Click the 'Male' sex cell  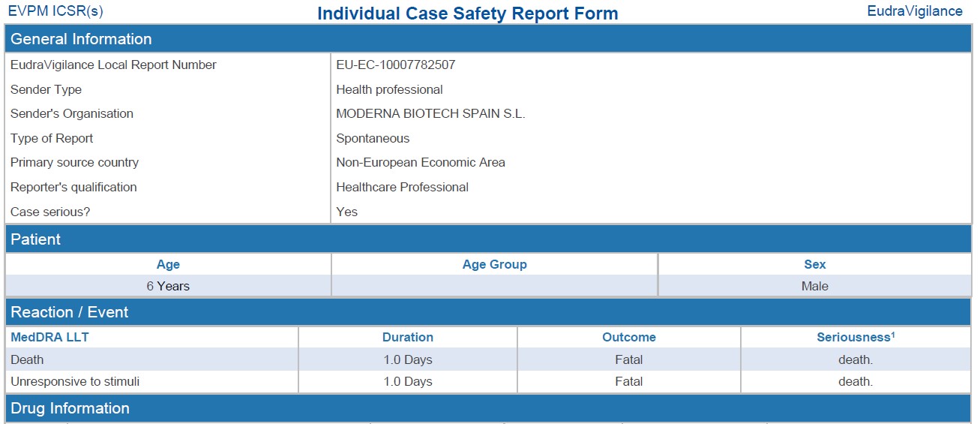(815, 286)
